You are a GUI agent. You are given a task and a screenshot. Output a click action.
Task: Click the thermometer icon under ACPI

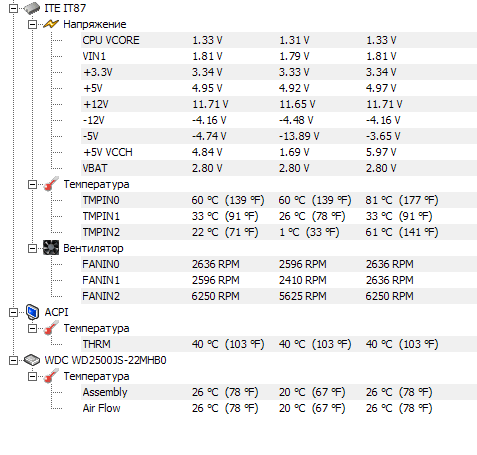(x=51, y=328)
